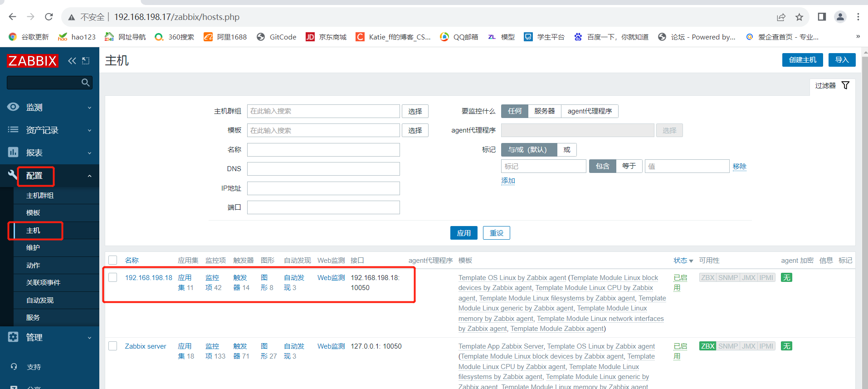868x389 pixels.
Task: Click the sidebar search magnifier icon
Action: (x=85, y=82)
